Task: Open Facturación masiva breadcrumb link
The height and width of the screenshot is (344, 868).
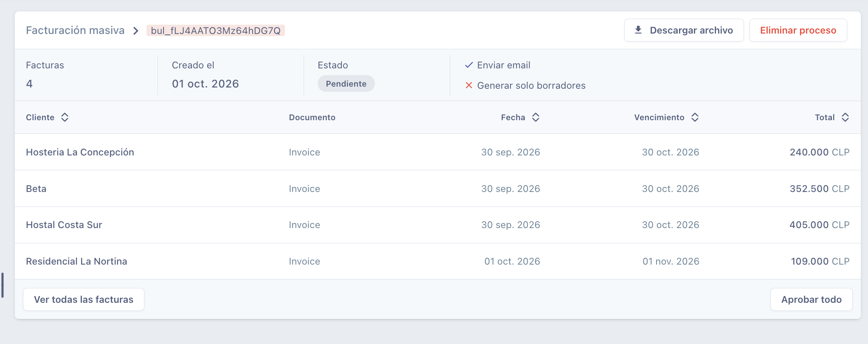Action: coord(75,30)
